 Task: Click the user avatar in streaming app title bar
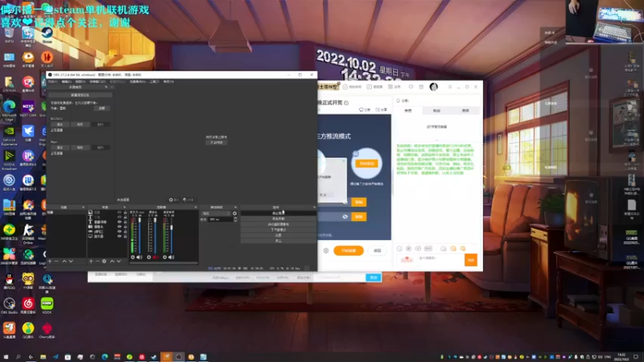(x=434, y=87)
